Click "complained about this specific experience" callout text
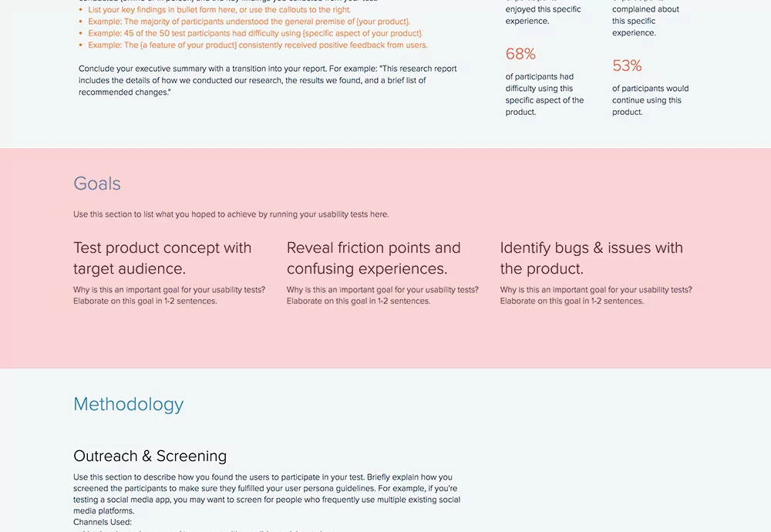The width and height of the screenshot is (771, 532). (x=645, y=22)
